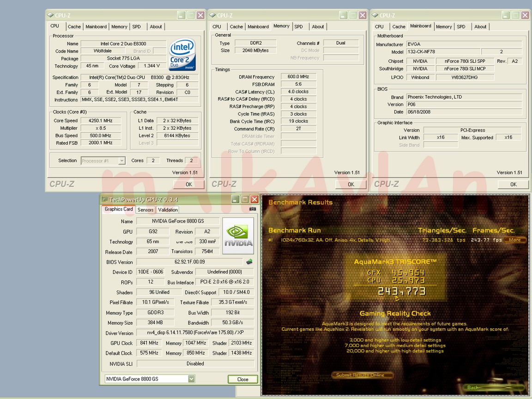The height and width of the screenshot is (399, 532).
Task: Click the AquaMark3 total score 243,773
Action: coord(402,291)
